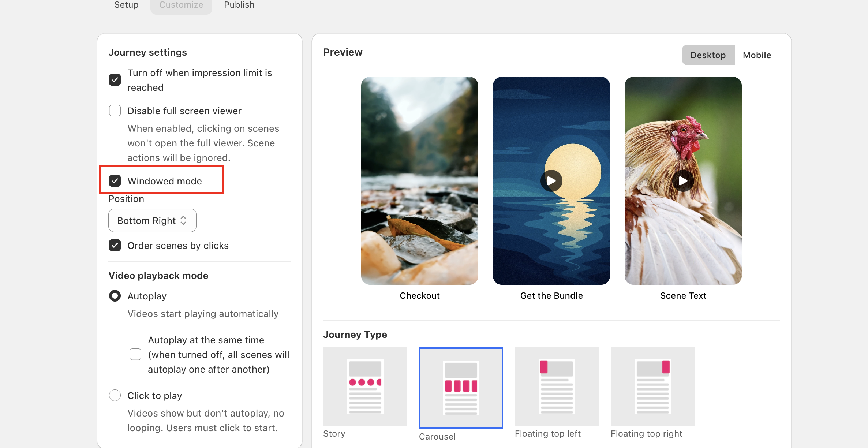Select the Story journey type icon
Viewport: 868px width, 448px height.
365,387
